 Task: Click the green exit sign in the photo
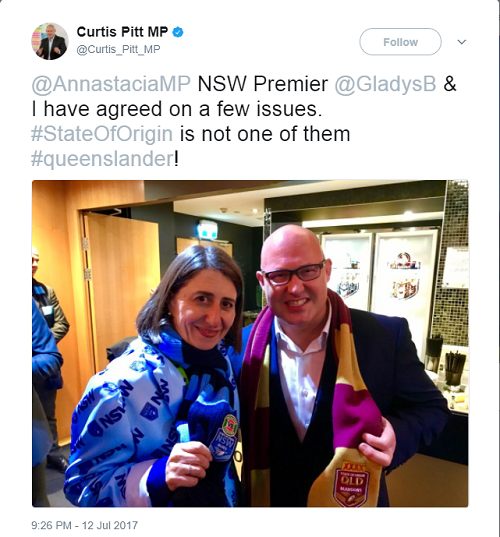click(208, 229)
